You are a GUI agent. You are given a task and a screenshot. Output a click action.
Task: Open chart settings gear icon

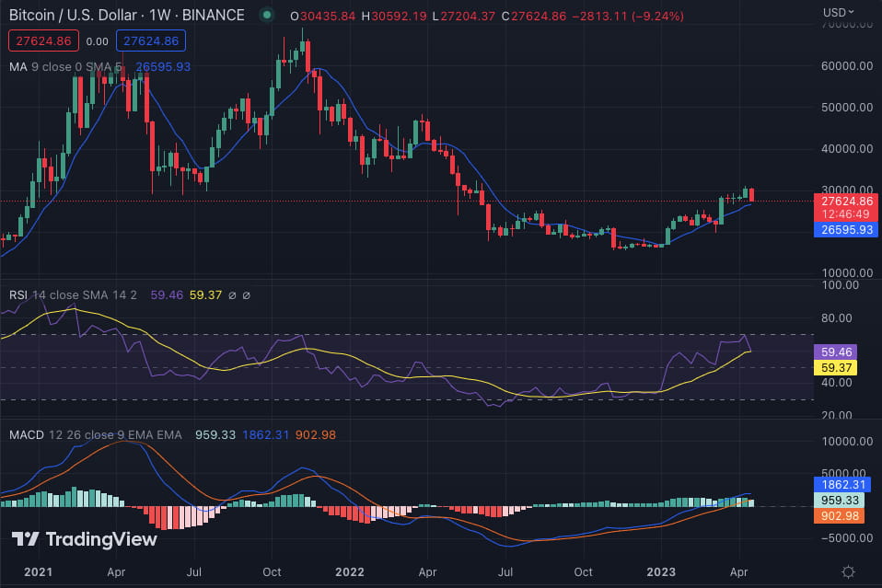pos(848,572)
